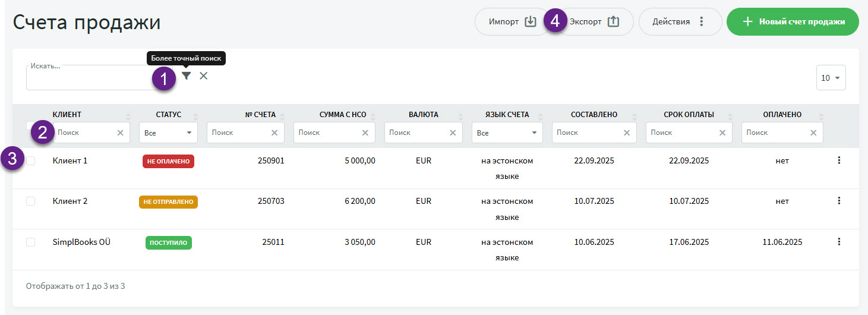Tick the checkbox for Клиент 1 invoice
Image resolution: width=868 pixels, height=315 pixels.
(31, 160)
